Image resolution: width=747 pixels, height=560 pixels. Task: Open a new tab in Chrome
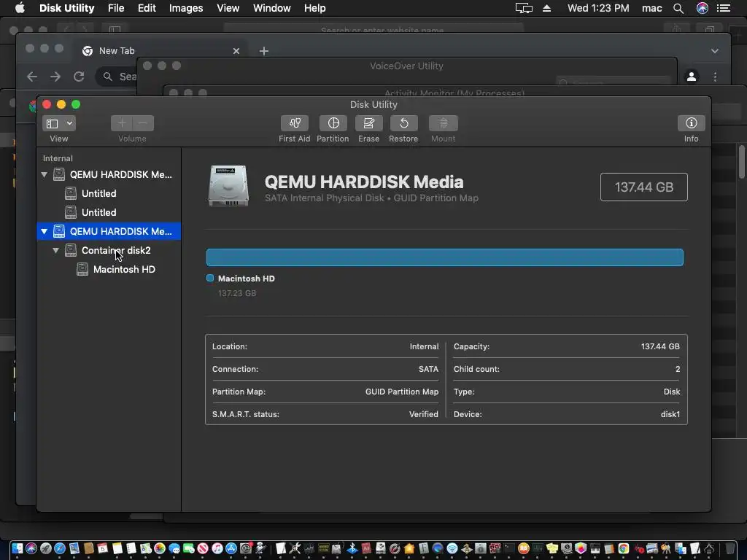pyautogui.click(x=264, y=51)
